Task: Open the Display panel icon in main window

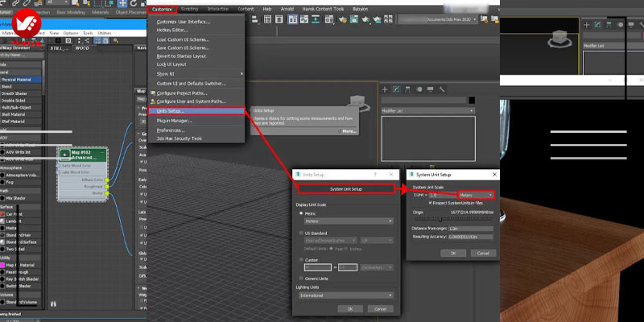Action: click(431, 89)
